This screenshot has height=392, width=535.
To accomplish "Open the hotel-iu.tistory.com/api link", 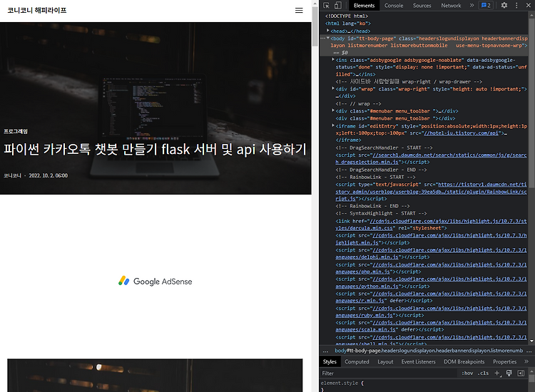I will [462, 133].
